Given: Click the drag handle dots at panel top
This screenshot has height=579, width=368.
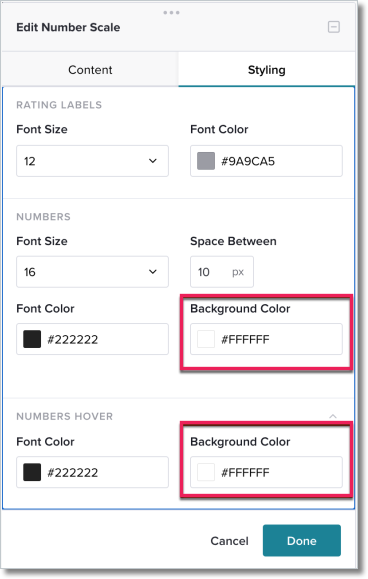Looking at the screenshot, I should click(171, 13).
